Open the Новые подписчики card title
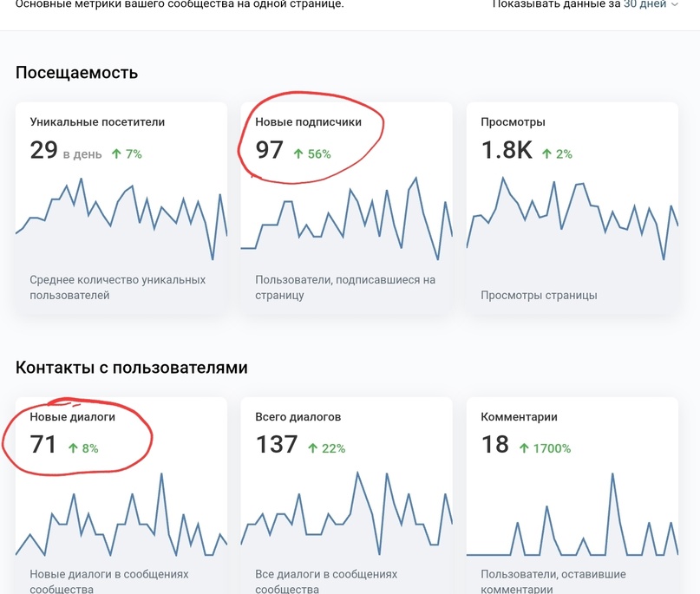This screenshot has height=594, width=700. (308, 122)
